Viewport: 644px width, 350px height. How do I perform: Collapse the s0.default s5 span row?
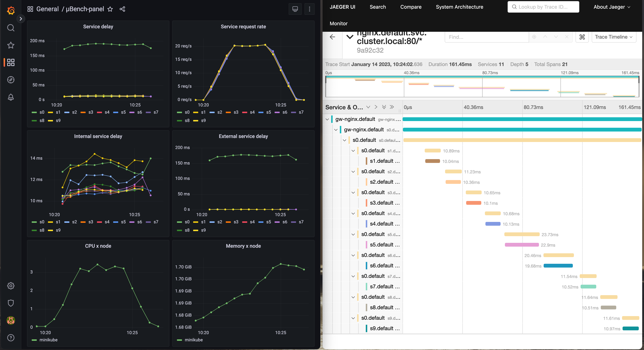pyautogui.click(x=353, y=235)
